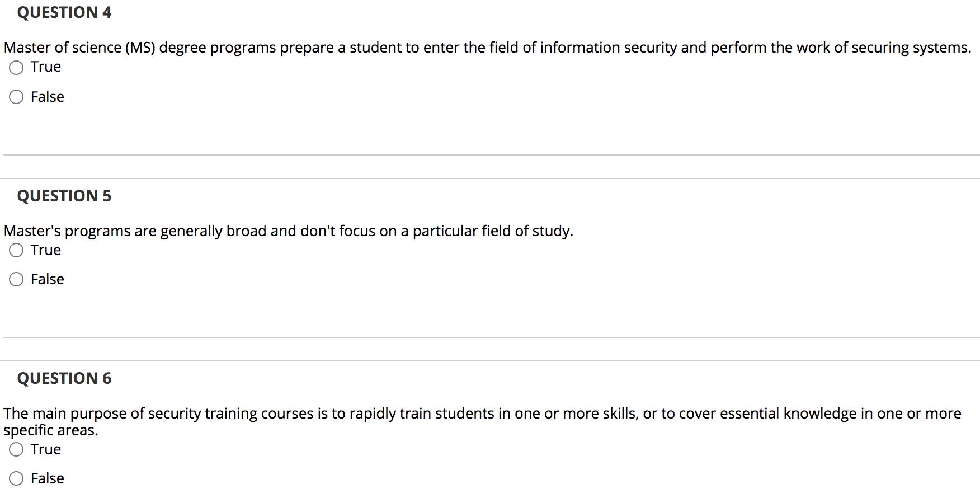Select False radio button for Question 4

[x=16, y=97]
